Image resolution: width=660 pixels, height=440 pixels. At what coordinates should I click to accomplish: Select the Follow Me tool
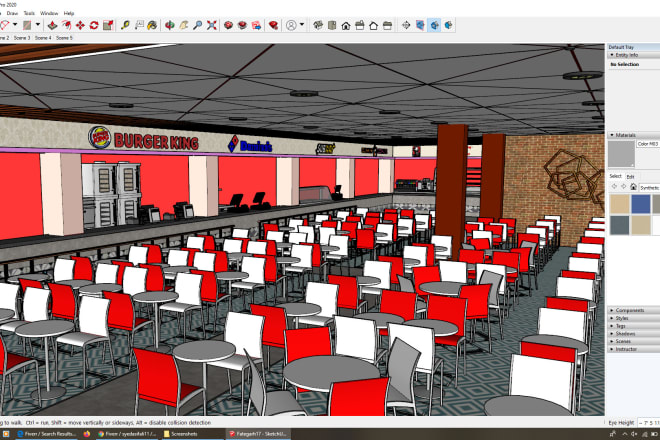pyautogui.click(x=66, y=25)
